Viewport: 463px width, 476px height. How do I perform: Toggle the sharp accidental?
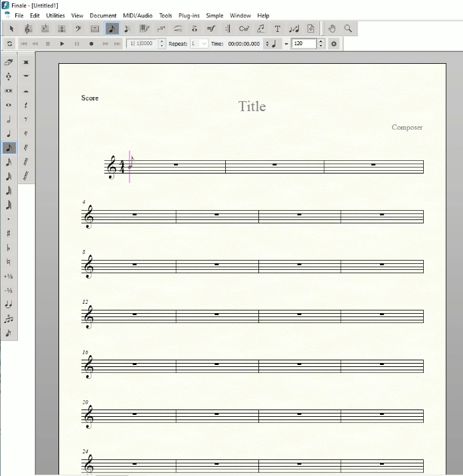pyautogui.click(x=9, y=233)
